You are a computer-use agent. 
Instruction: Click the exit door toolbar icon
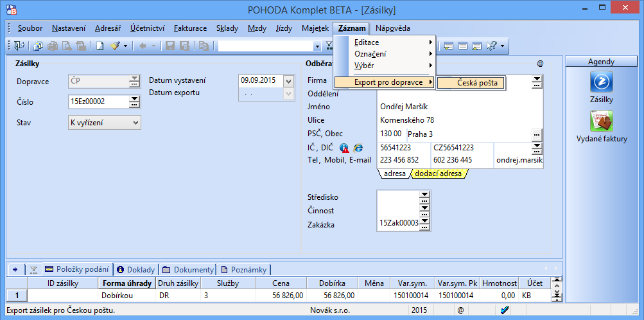(19, 46)
